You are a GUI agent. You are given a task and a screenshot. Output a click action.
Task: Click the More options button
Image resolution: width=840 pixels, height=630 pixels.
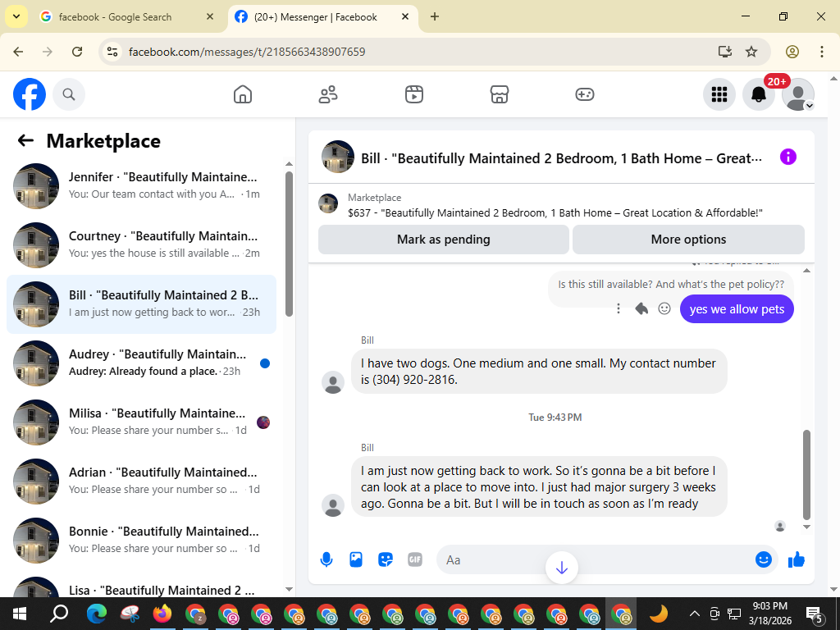(x=688, y=240)
